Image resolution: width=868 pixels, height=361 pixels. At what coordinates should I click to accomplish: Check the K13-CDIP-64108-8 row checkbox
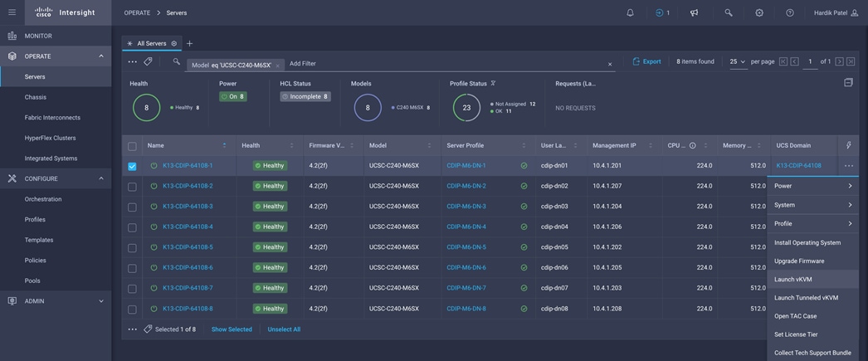[132, 309]
